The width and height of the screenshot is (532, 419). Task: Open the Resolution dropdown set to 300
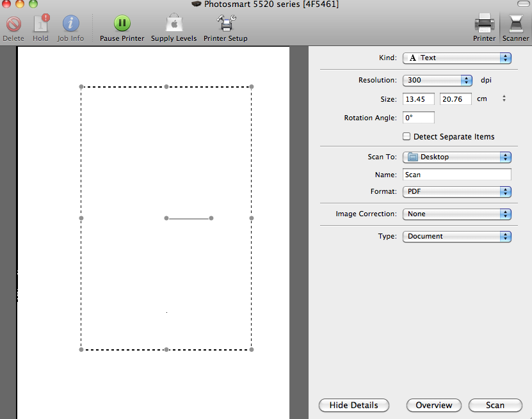coord(437,81)
